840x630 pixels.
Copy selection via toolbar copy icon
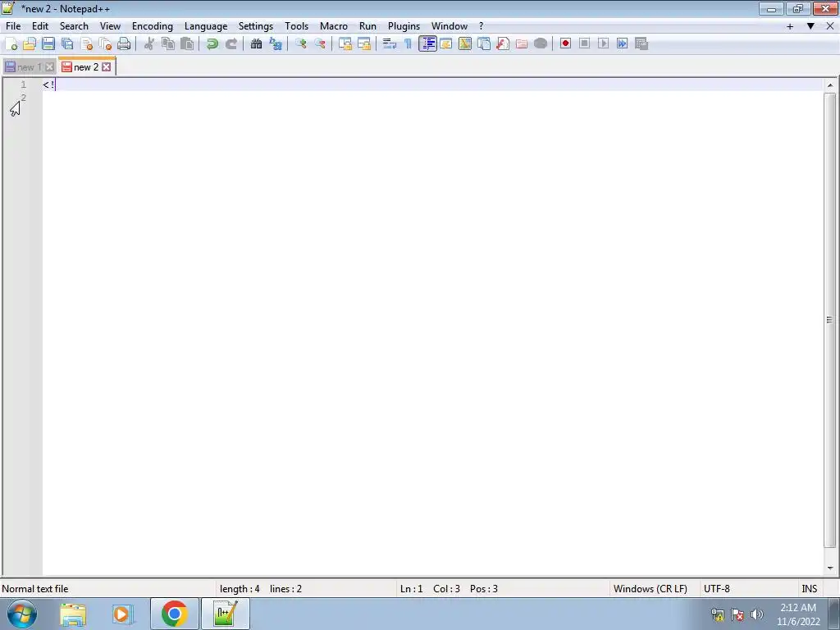tap(168, 44)
